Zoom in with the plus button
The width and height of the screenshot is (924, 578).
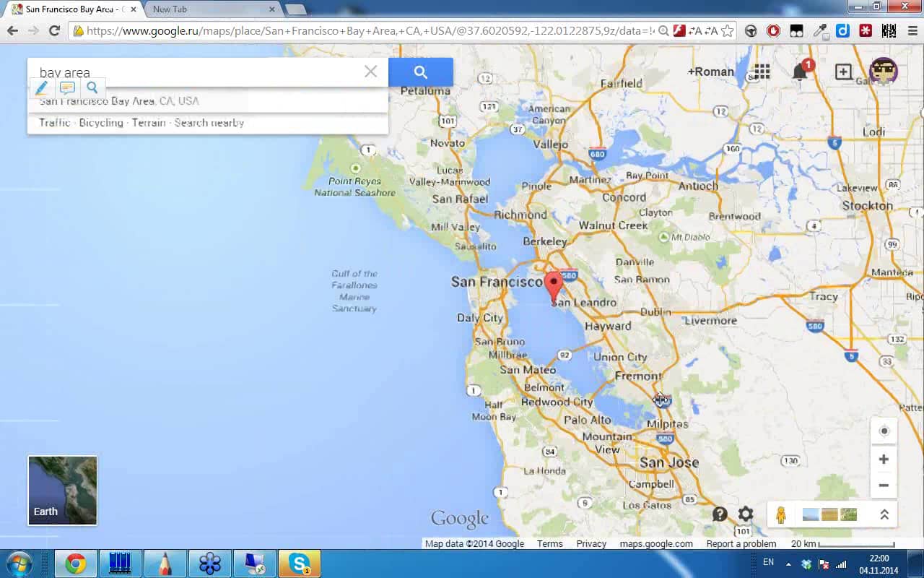pos(884,460)
